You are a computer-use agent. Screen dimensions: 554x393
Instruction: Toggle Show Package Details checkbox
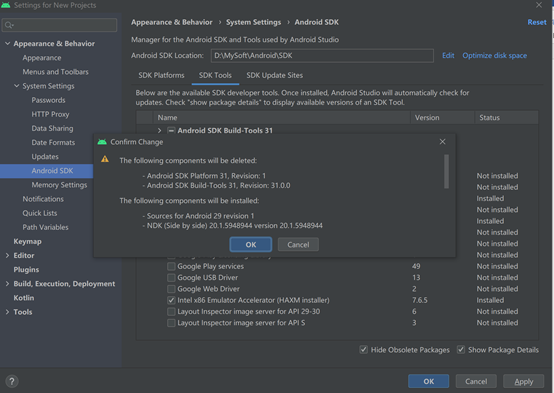pos(461,350)
